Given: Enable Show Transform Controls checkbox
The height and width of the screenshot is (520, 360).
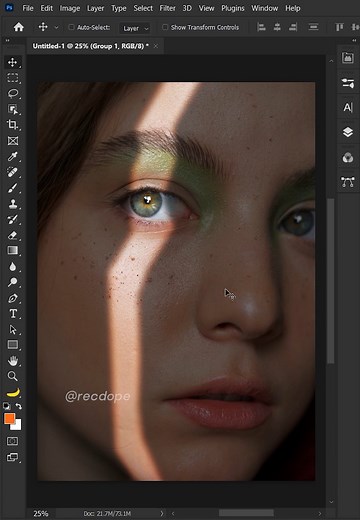Looking at the screenshot, I should [x=165, y=27].
